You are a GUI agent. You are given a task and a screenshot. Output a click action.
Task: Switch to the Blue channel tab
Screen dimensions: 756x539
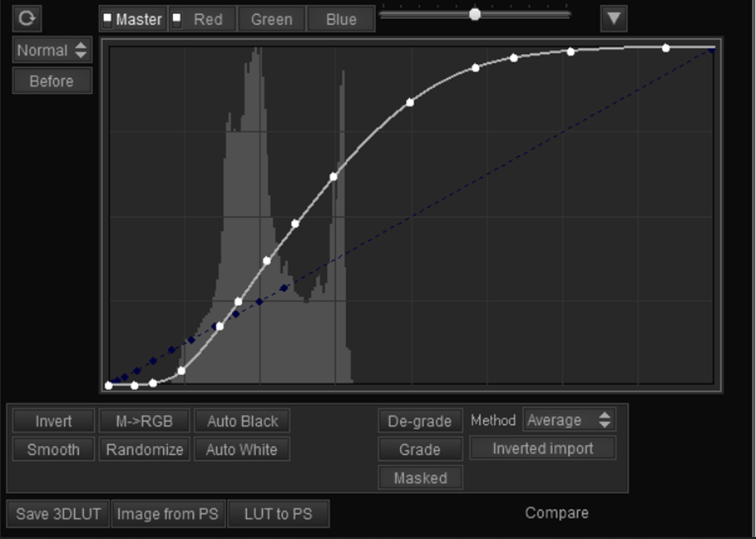(341, 20)
